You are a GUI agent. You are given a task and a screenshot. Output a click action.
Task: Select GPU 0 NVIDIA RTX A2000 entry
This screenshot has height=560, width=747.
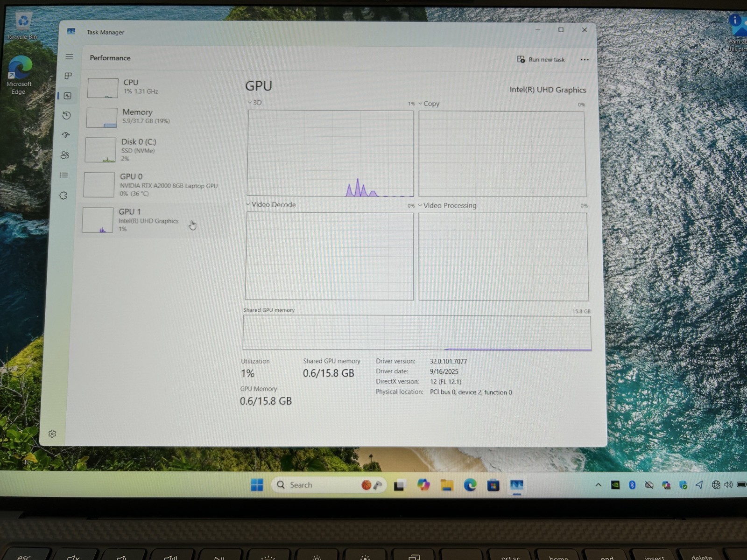point(153,184)
